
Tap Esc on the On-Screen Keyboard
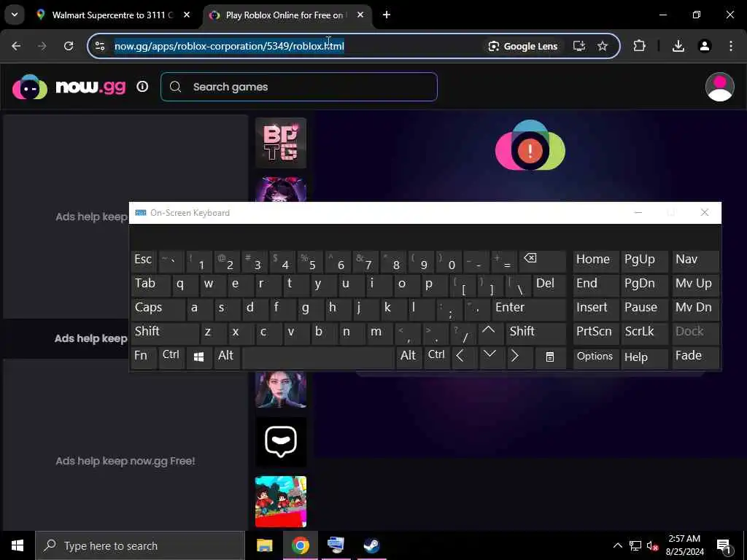click(143, 260)
